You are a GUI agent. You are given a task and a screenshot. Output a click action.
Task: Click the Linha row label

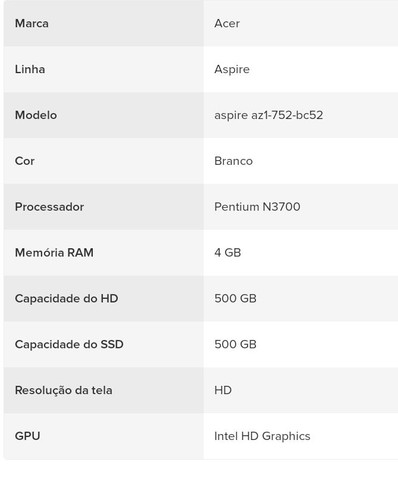tap(30, 69)
